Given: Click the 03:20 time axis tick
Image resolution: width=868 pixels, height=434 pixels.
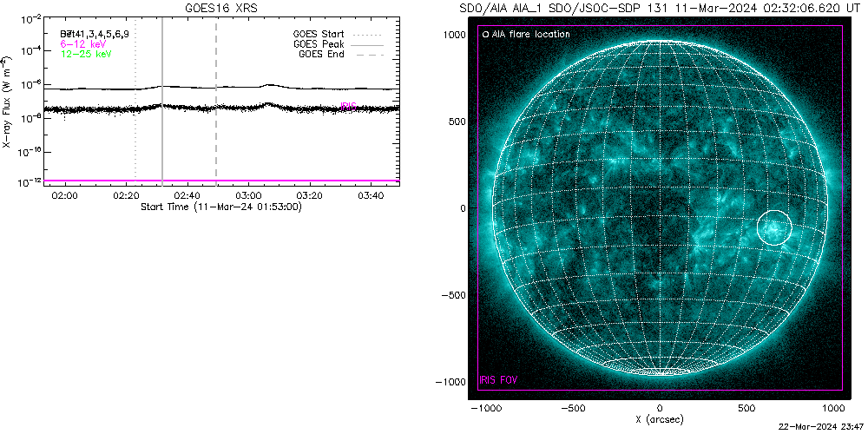Looking at the screenshot, I should [309, 196].
